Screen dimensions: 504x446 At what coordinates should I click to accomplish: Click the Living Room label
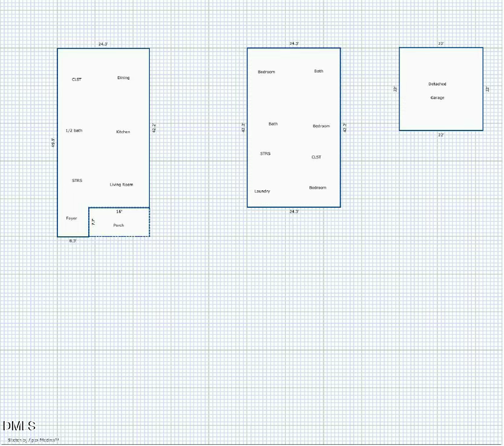121,184
